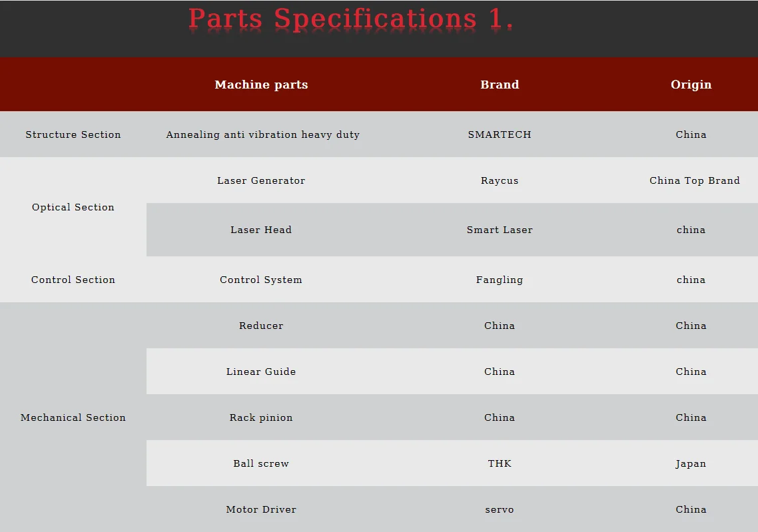Select the Smart Laser brand cell
This screenshot has width=758, height=532.
point(500,230)
